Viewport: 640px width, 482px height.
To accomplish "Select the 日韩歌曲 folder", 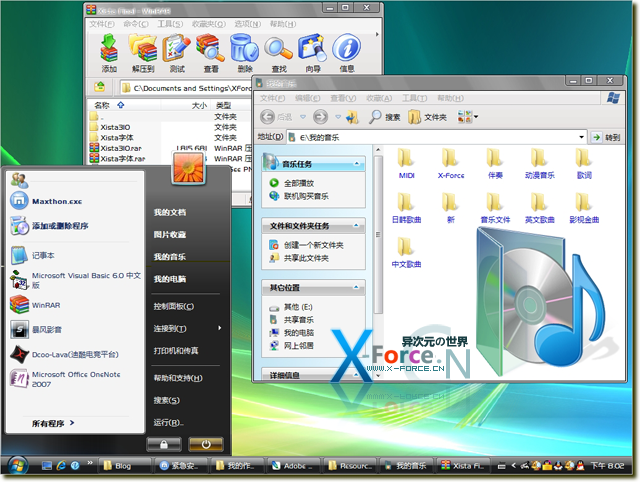I will click(x=407, y=208).
